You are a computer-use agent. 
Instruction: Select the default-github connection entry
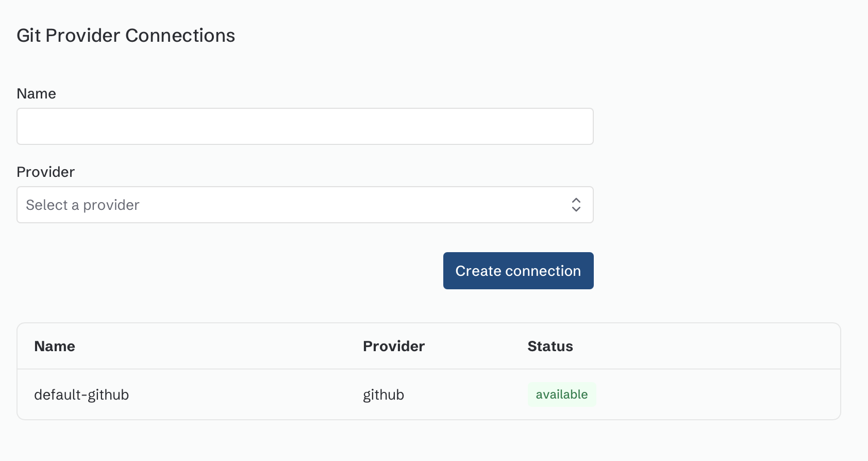pyautogui.click(x=81, y=394)
